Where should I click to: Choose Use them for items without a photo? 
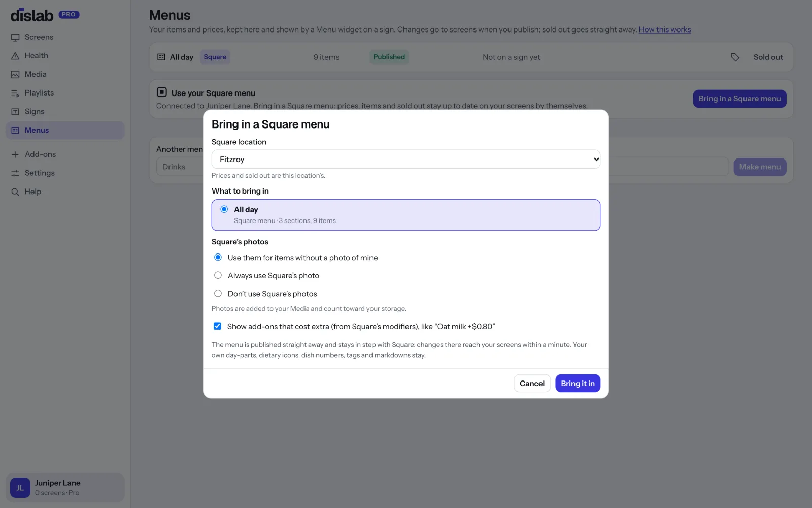(218, 257)
